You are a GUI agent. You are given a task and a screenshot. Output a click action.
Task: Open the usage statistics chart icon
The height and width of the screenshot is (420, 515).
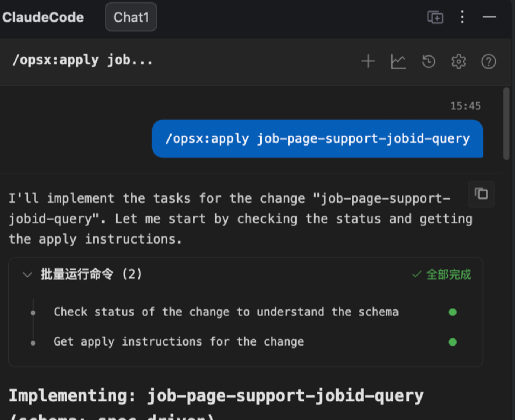point(398,61)
